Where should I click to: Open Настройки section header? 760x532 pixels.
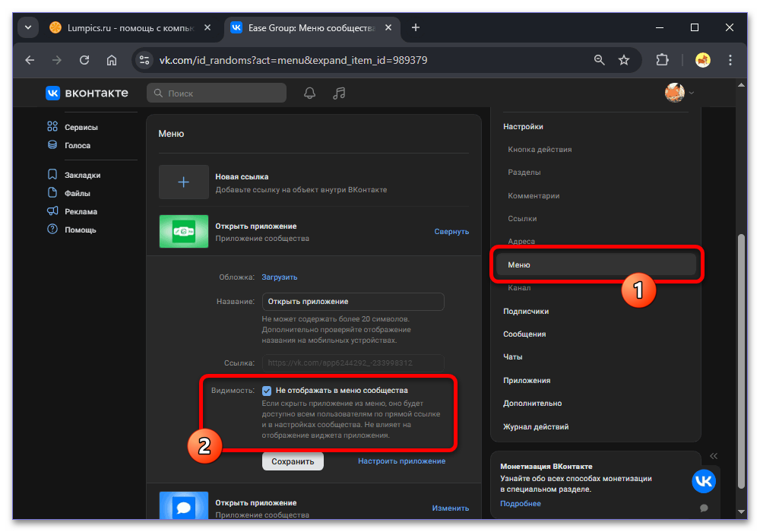(523, 126)
